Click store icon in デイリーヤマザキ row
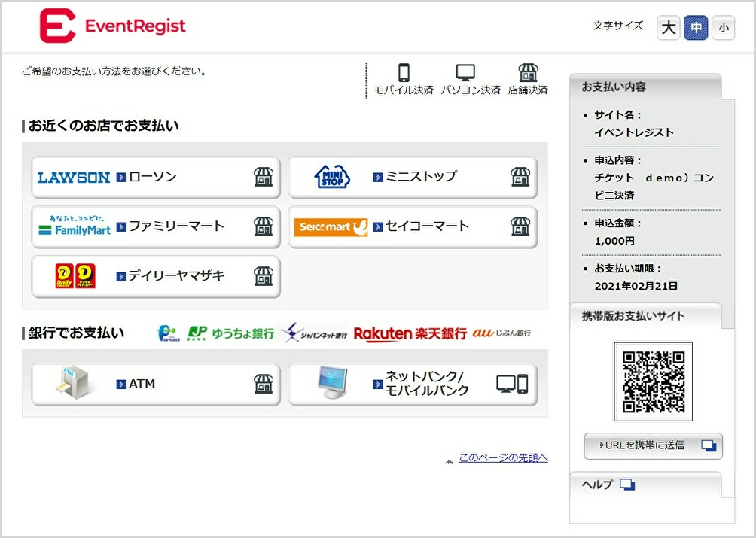 [x=264, y=276]
